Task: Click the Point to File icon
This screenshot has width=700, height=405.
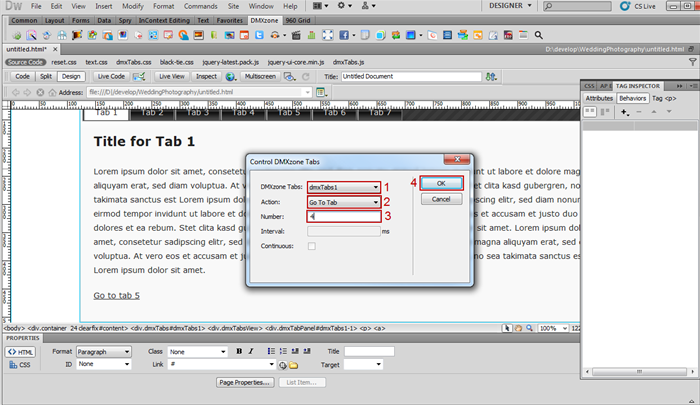Action: pyautogui.click(x=283, y=365)
